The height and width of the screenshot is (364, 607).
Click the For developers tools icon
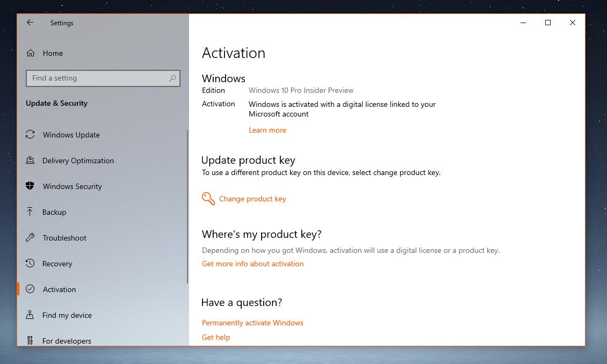point(30,340)
